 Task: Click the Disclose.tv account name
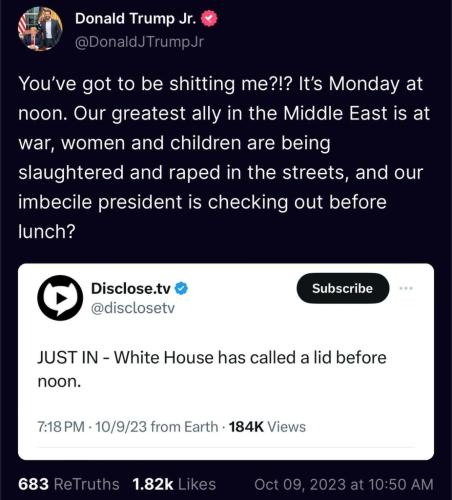[131, 289]
